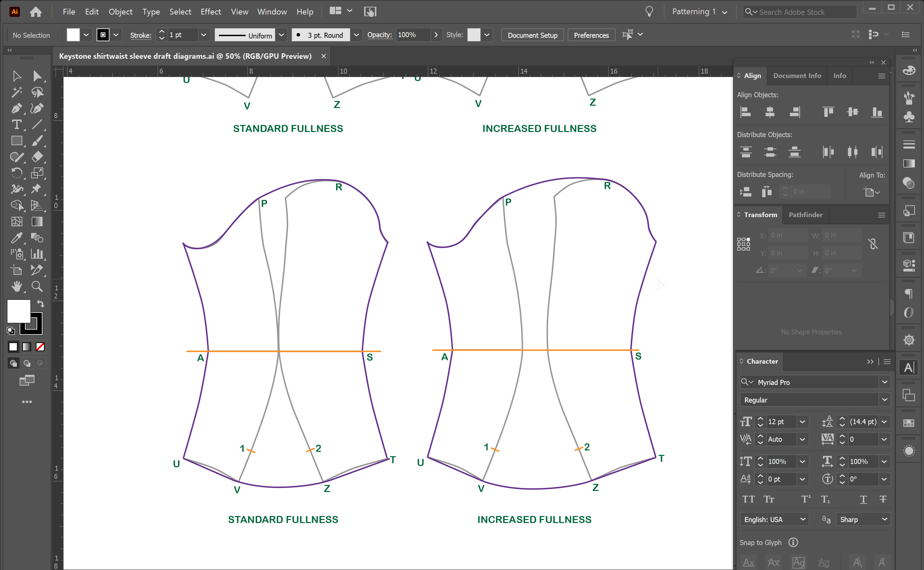Click the Search Adobe Stock field
The image size is (924, 570).
[805, 12]
